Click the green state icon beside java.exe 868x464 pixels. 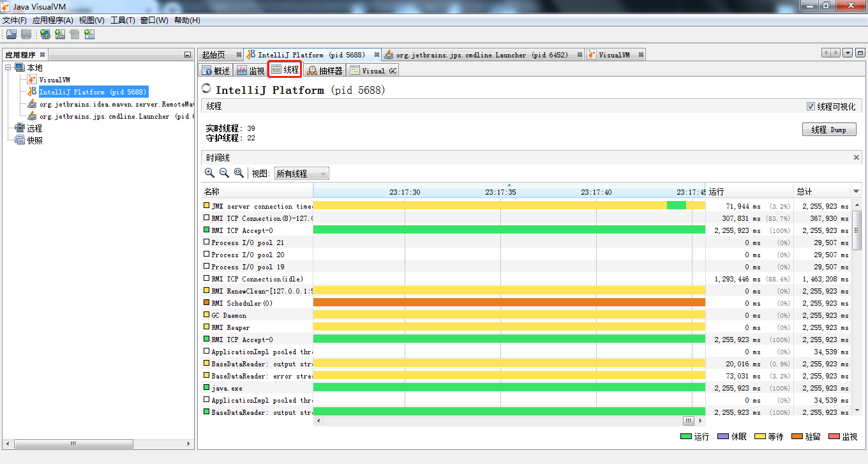coord(206,387)
